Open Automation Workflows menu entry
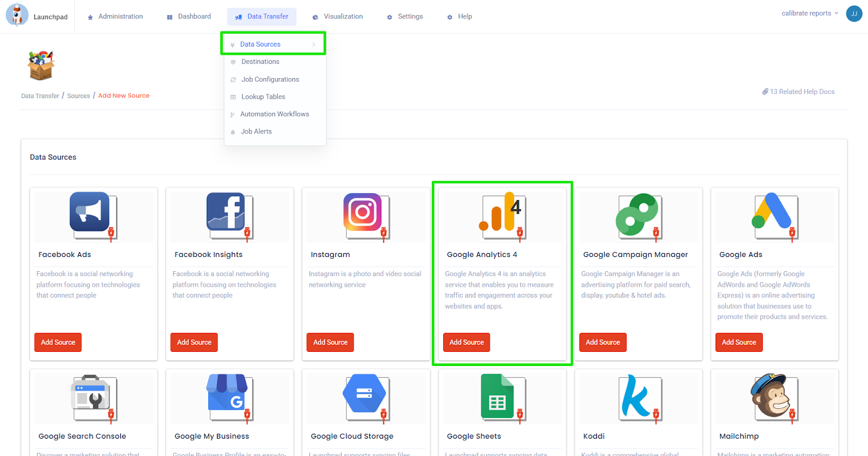Screen dimensions: 868x456 point(275,114)
